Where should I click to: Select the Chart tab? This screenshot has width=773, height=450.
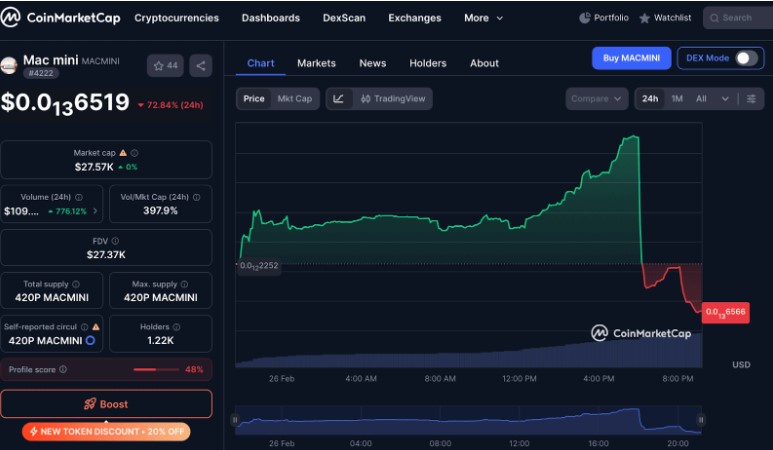coord(261,63)
